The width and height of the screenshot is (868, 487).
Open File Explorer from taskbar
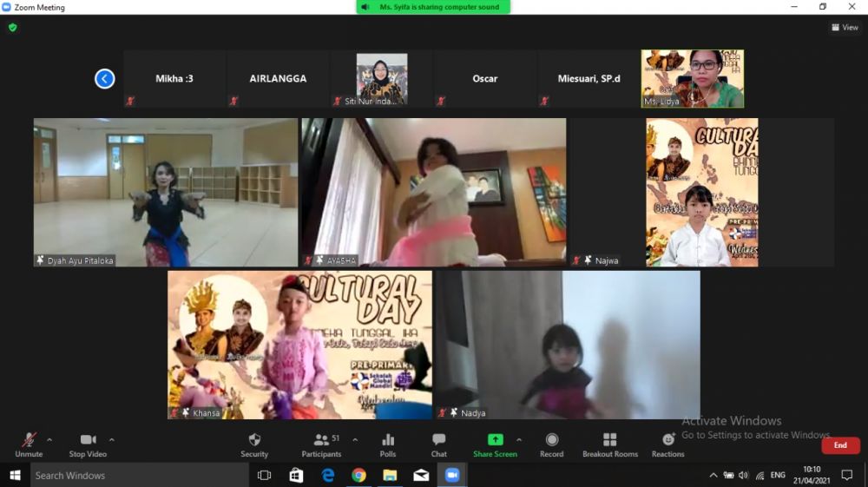click(x=391, y=476)
